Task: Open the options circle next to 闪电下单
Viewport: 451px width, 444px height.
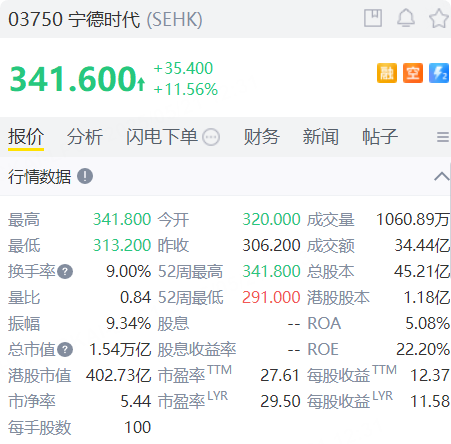Action: coord(211,137)
